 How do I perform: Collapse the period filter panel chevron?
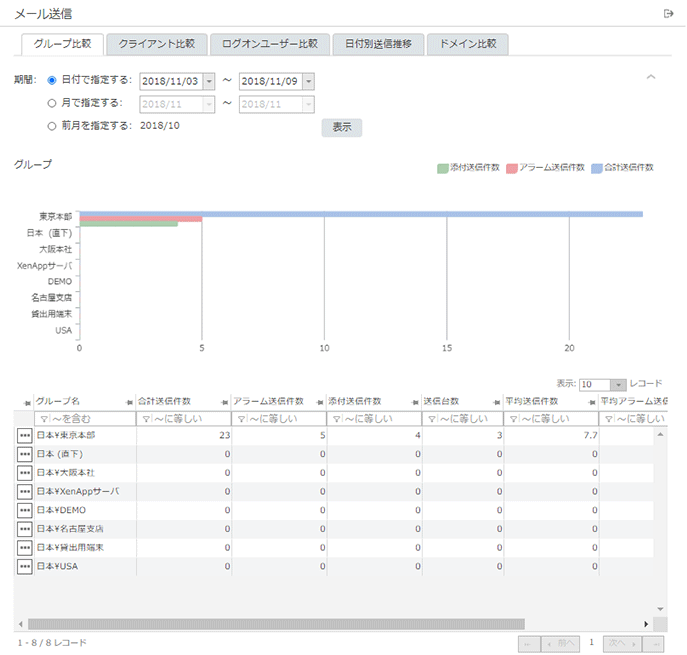click(x=651, y=77)
